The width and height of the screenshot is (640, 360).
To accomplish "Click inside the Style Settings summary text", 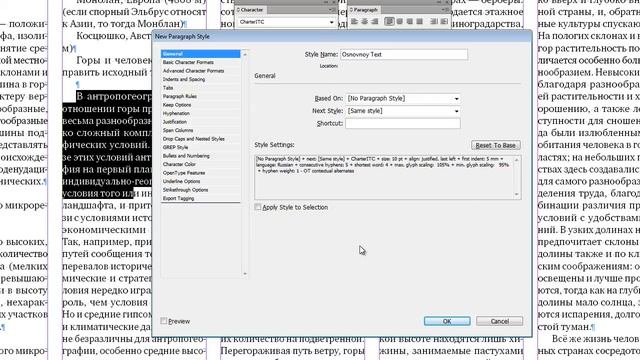I will pyautogui.click(x=383, y=165).
